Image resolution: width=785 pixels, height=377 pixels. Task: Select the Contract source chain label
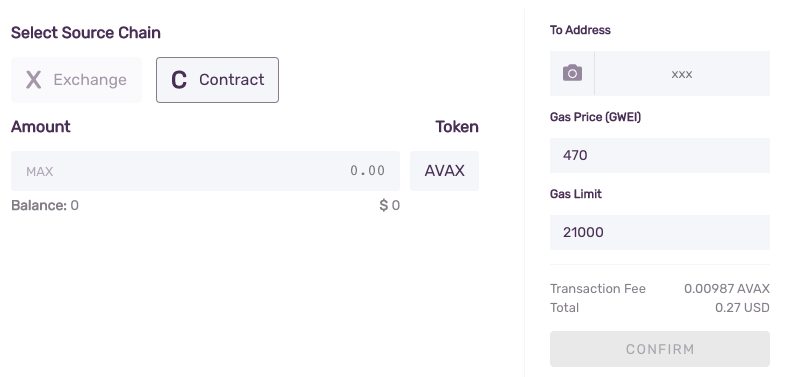pyautogui.click(x=231, y=80)
